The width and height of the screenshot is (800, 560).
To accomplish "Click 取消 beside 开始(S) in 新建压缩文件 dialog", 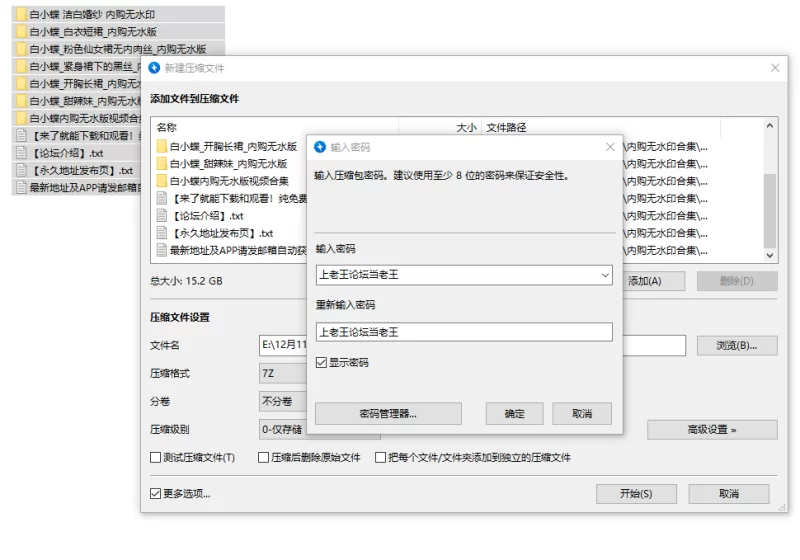I will pos(729,494).
